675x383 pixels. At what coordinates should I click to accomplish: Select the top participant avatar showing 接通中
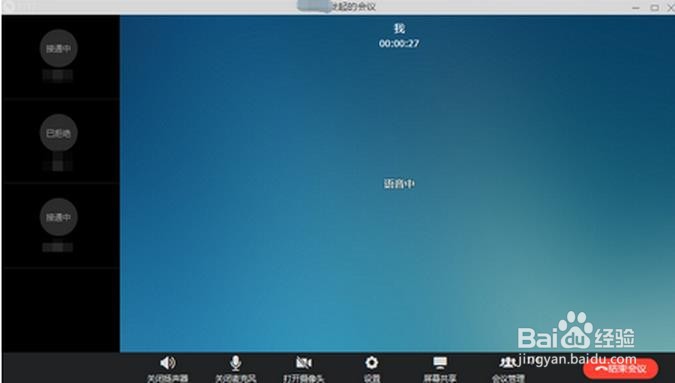pos(59,48)
